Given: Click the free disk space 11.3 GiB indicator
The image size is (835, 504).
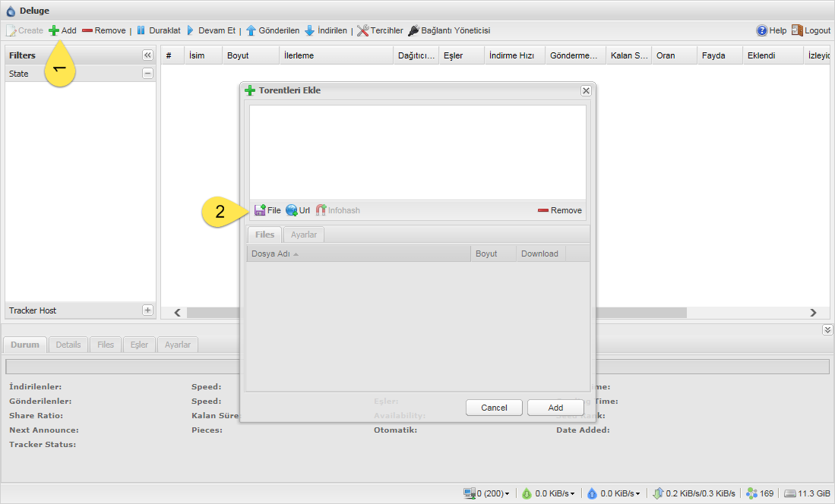Looking at the screenshot, I should [808, 493].
